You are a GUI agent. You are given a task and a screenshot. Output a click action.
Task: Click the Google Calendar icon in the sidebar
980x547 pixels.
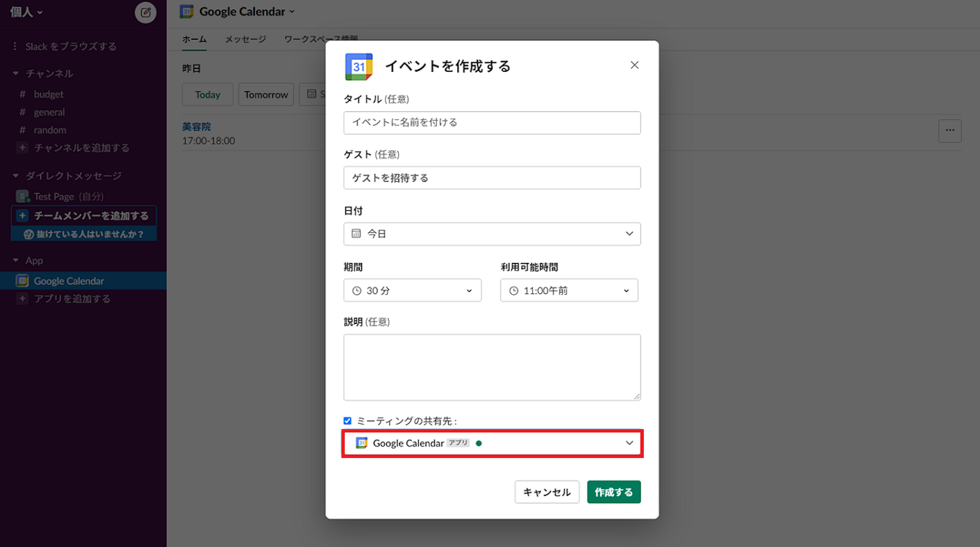(x=22, y=281)
